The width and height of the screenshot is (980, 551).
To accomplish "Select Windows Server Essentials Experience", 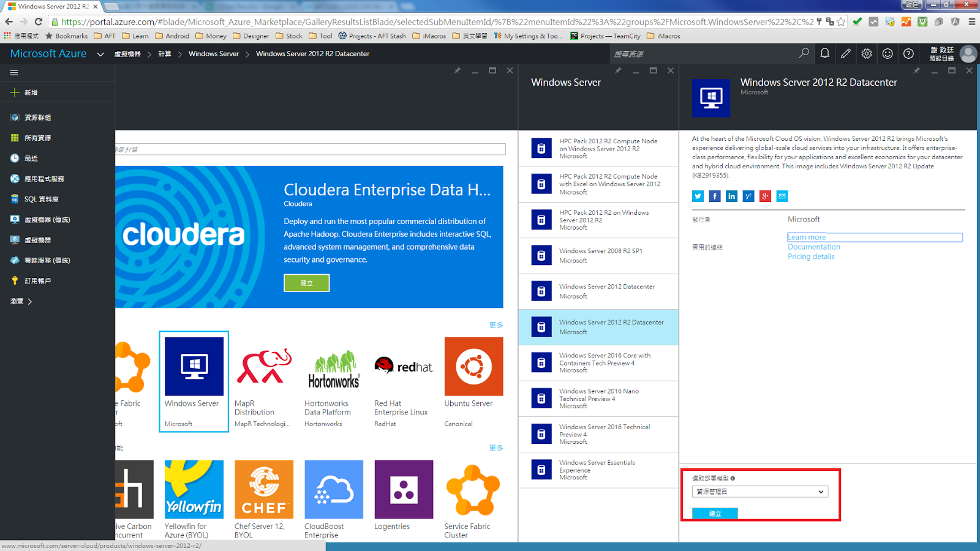I will [598, 470].
